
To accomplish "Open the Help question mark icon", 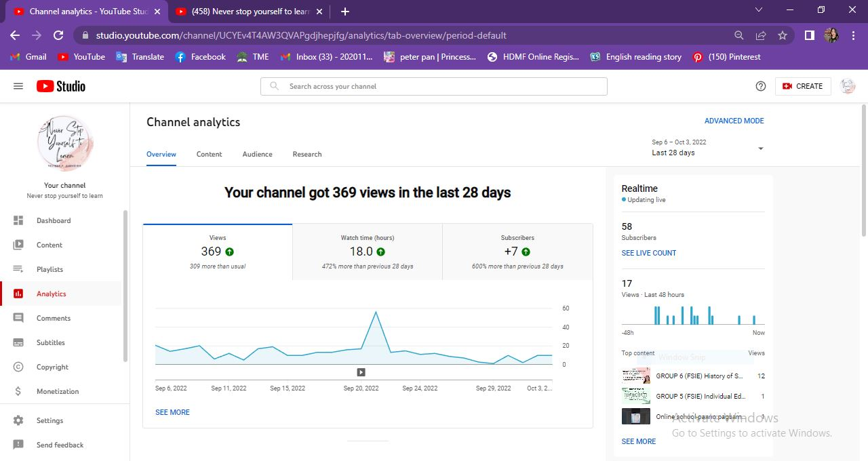I will (x=761, y=86).
